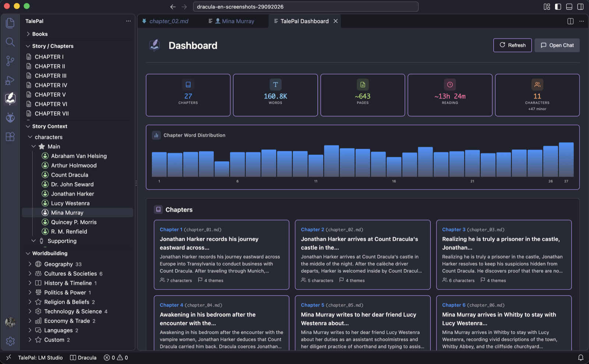Click the TalePal panel more actions ellipsis

[x=128, y=21]
